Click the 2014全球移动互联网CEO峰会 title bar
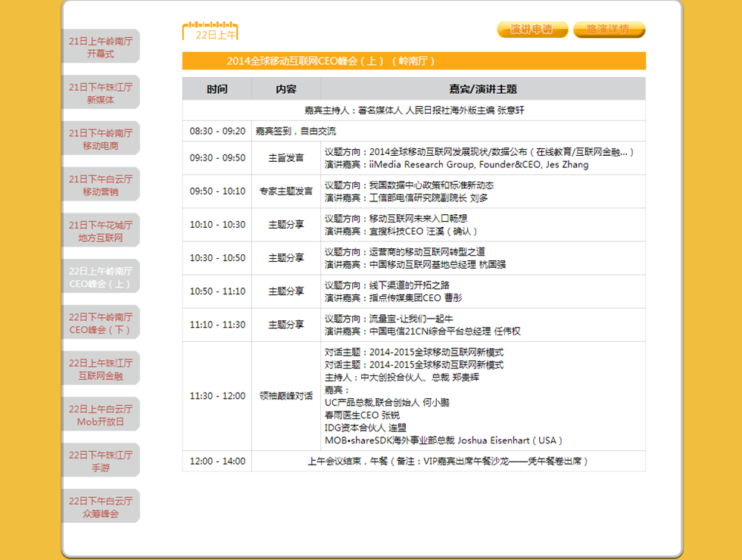The width and height of the screenshot is (742, 560). point(414,61)
